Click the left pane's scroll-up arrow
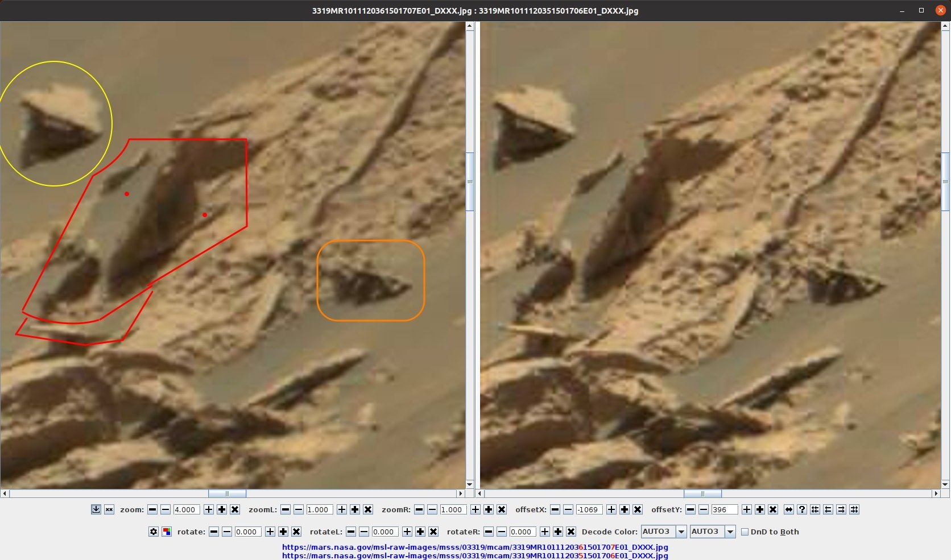951x560 pixels. 470,26
